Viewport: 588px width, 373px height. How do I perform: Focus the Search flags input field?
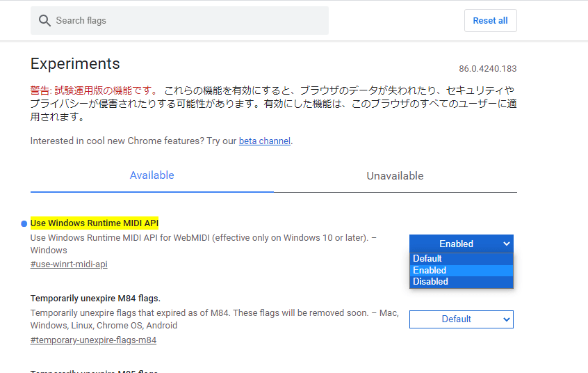tap(179, 21)
